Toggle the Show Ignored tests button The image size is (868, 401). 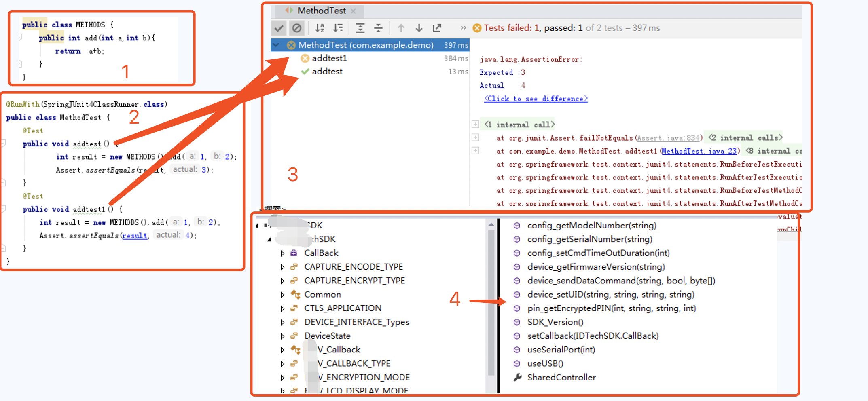(x=297, y=28)
